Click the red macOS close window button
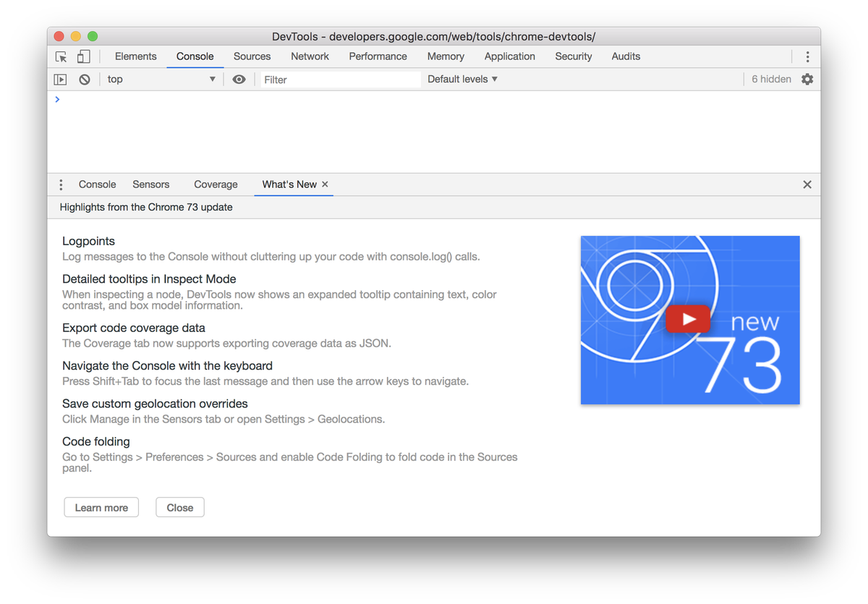 point(59,36)
